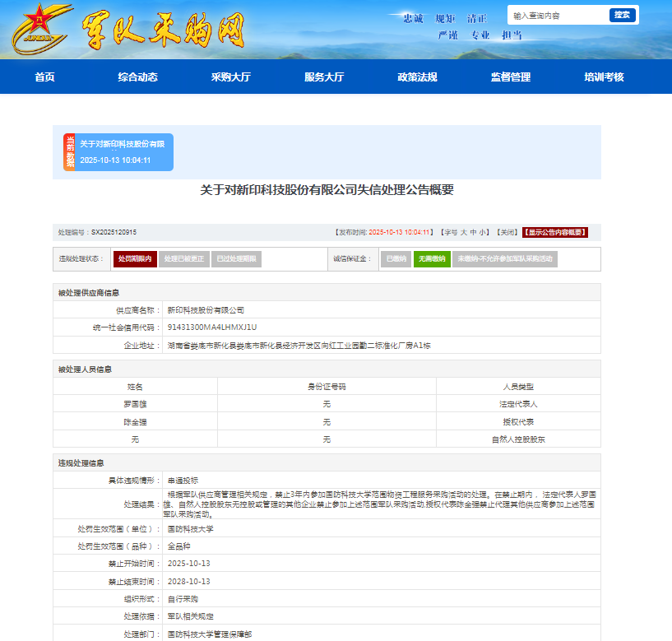672x641 pixels.
Task: Select the green 无需缴纳 deposit tag
Action: pyautogui.click(x=432, y=259)
